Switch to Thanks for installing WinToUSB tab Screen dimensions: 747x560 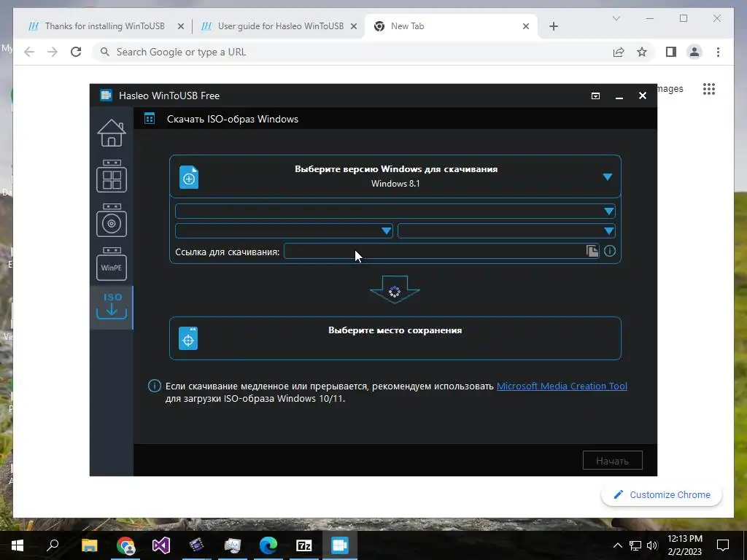tap(105, 26)
